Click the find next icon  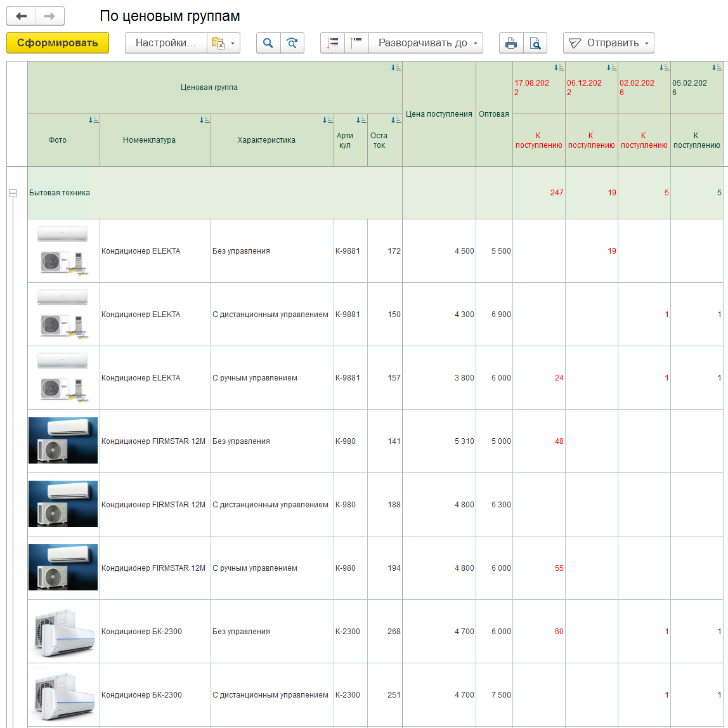292,42
